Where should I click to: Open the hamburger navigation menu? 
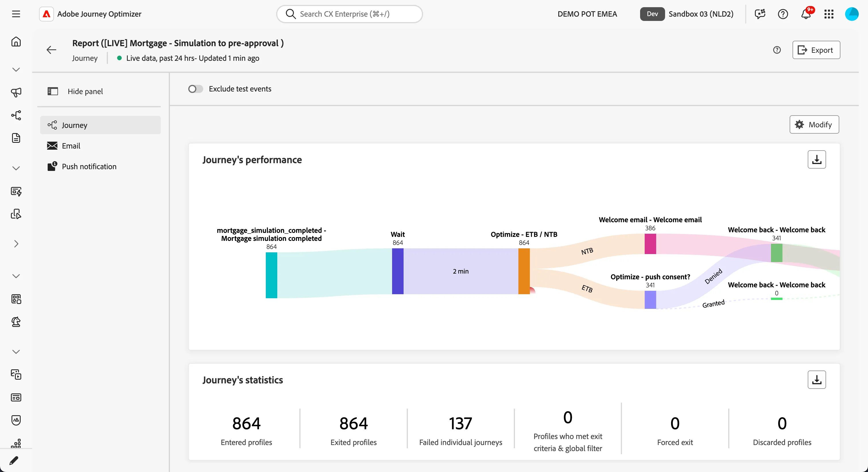tap(16, 14)
